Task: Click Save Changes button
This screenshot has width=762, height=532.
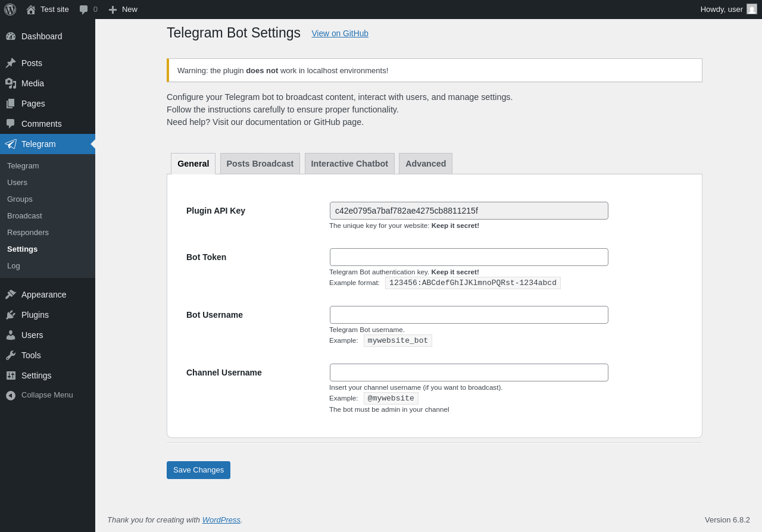Action: (198, 470)
